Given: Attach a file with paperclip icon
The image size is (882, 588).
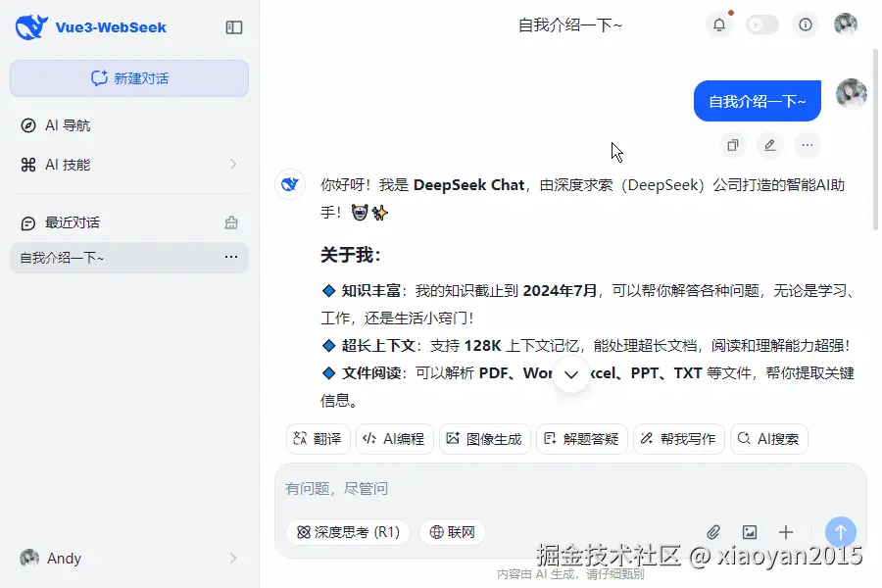Looking at the screenshot, I should 713,532.
